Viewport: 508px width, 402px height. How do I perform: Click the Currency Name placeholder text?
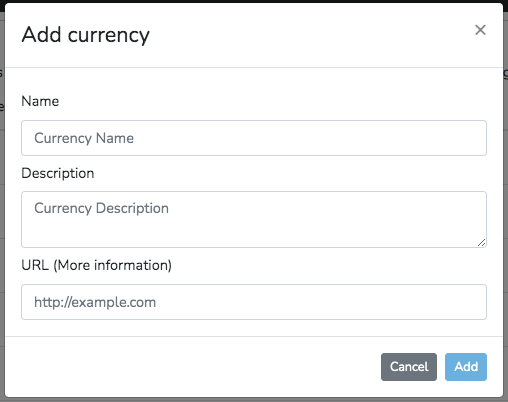(84, 138)
